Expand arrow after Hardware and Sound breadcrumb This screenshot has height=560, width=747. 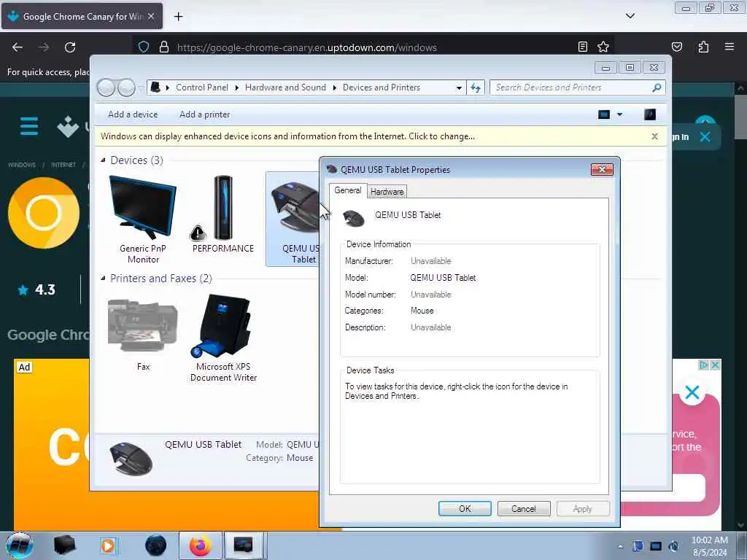[x=334, y=87]
